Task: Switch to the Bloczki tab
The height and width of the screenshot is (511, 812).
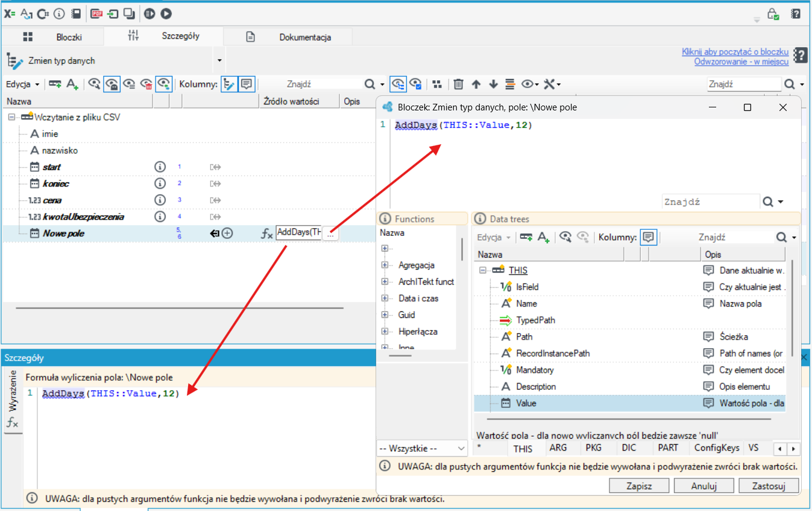Action: coord(52,37)
